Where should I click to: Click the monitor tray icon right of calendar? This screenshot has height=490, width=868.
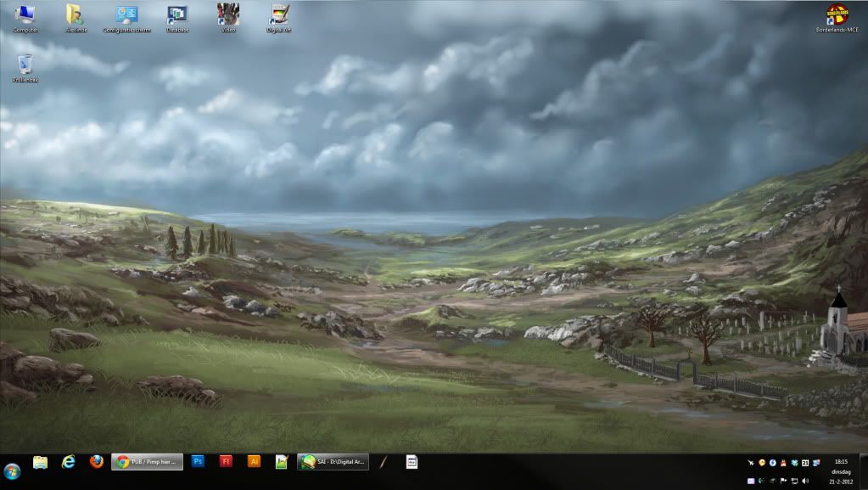click(x=816, y=462)
